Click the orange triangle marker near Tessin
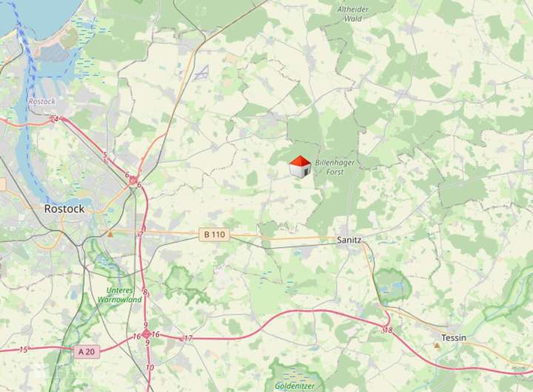Screen dimensions: 533x392 [437, 345]
